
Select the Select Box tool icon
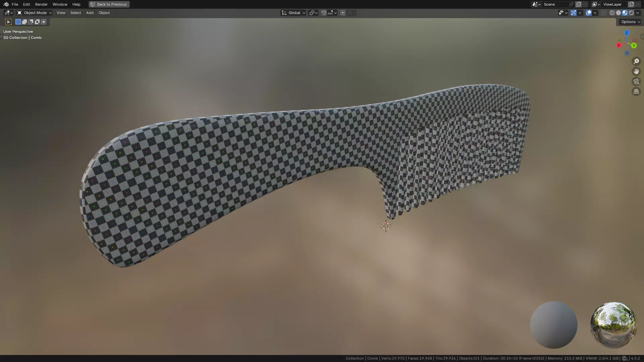8,22
